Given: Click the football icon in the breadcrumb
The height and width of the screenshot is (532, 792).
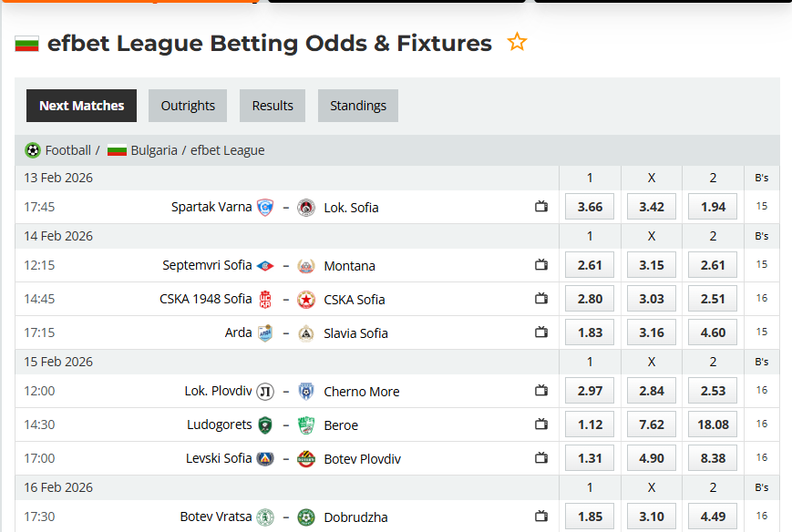Looking at the screenshot, I should tap(33, 150).
